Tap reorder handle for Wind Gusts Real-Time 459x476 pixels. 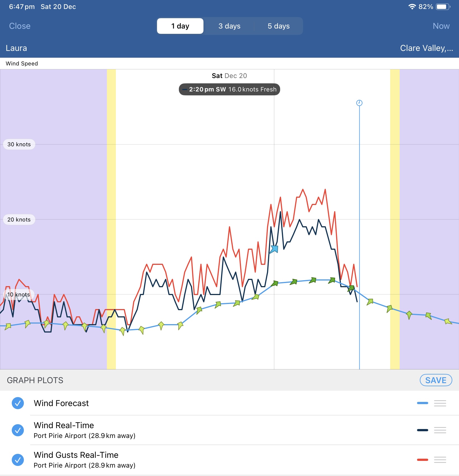[440, 460]
